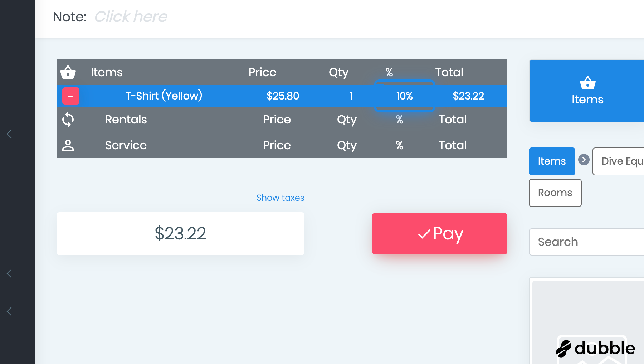Click the Note 'Click here' field
Viewport: 644px width, 364px height.
pos(131,17)
